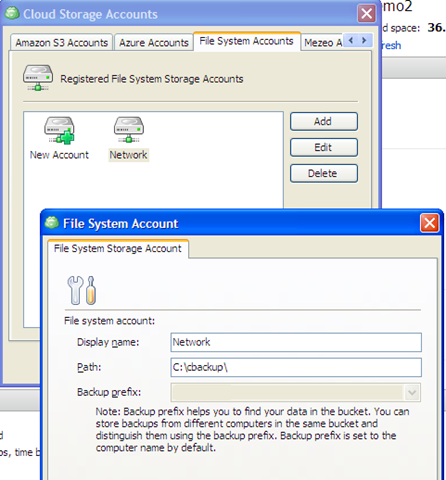Click the Cloud Storage Accounts title bar icon
The height and width of the screenshot is (480, 446).
12,14
